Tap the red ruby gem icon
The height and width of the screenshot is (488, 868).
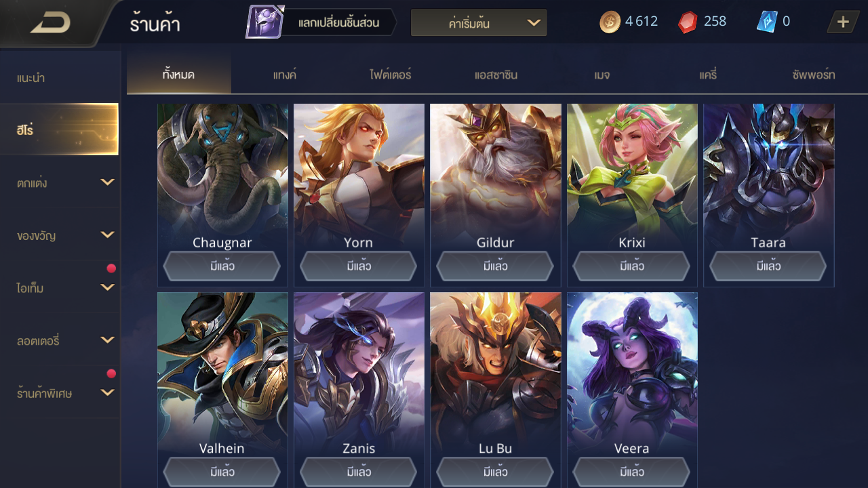688,22
